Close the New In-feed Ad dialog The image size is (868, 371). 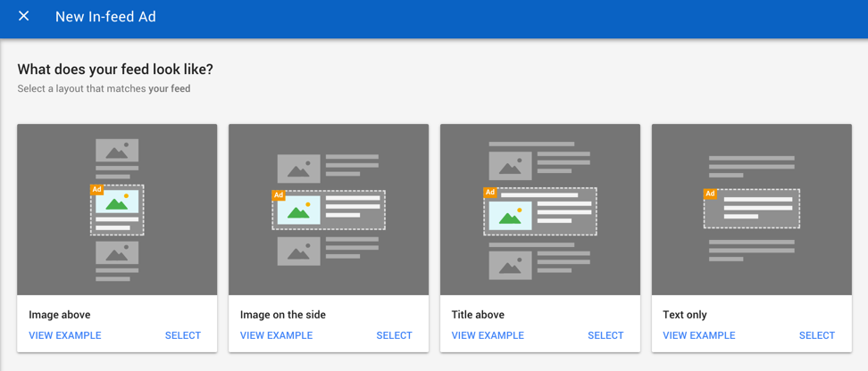coord(24,16)
